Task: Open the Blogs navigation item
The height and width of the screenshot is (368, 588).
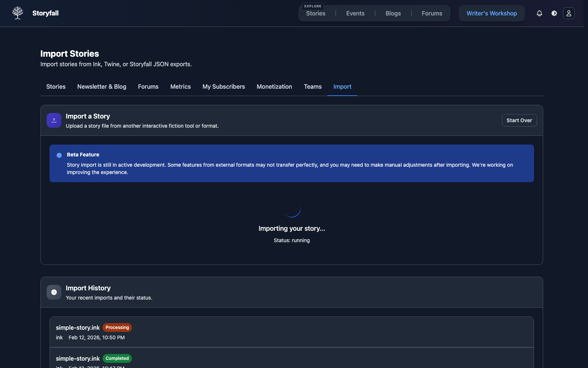Action: point(393,13)
